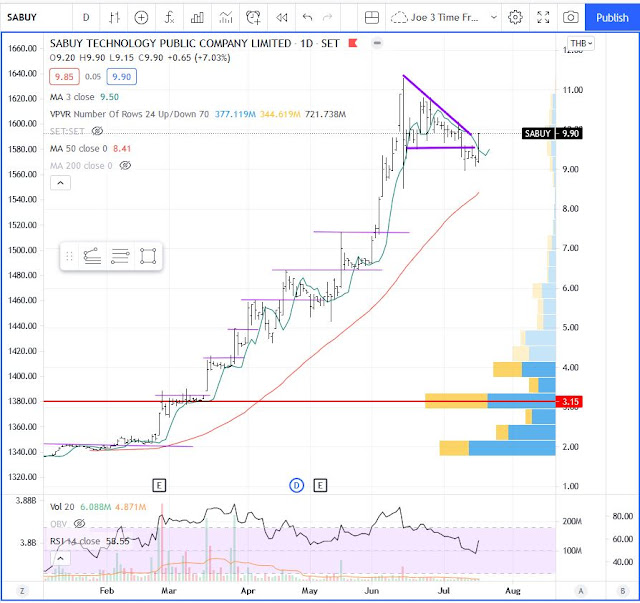Open the THB currency dropdown
This screenshot has width=640, height=603.
click(x=581, y=43)
